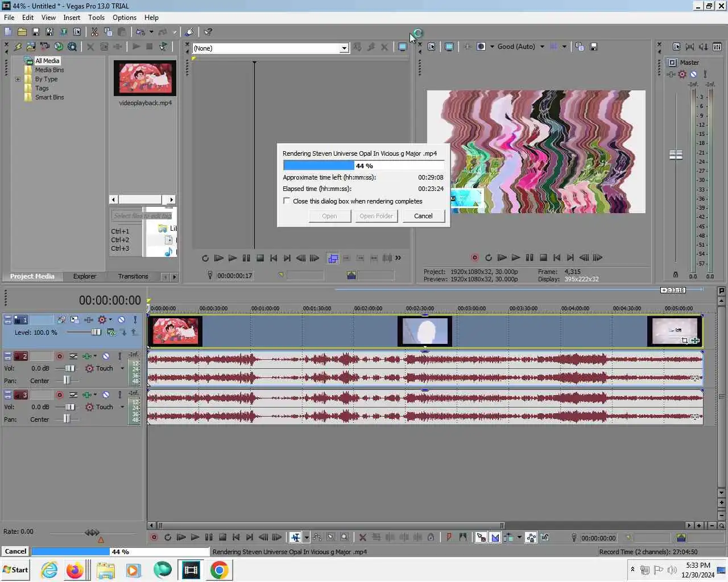Click the timeline Zoom magnifier tool icon

[x=344, y=537]
